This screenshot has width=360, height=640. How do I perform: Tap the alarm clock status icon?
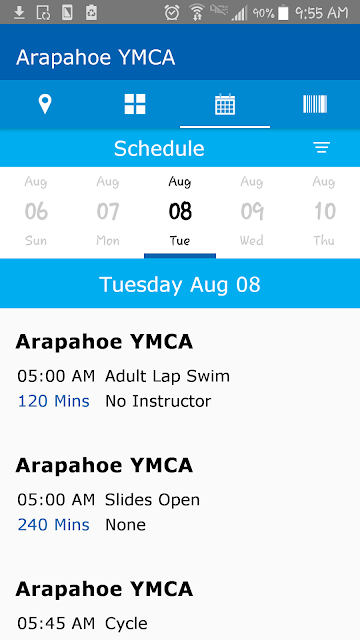pyautogui.click(x=172, y=12)
